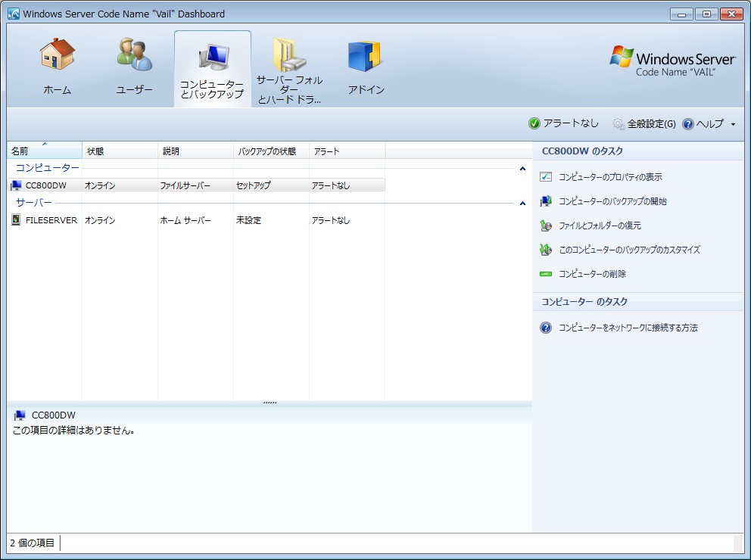Click the コンピューターのバックアップの開始 icon
The width and height of the screenshot is (751, 560).
546,201
